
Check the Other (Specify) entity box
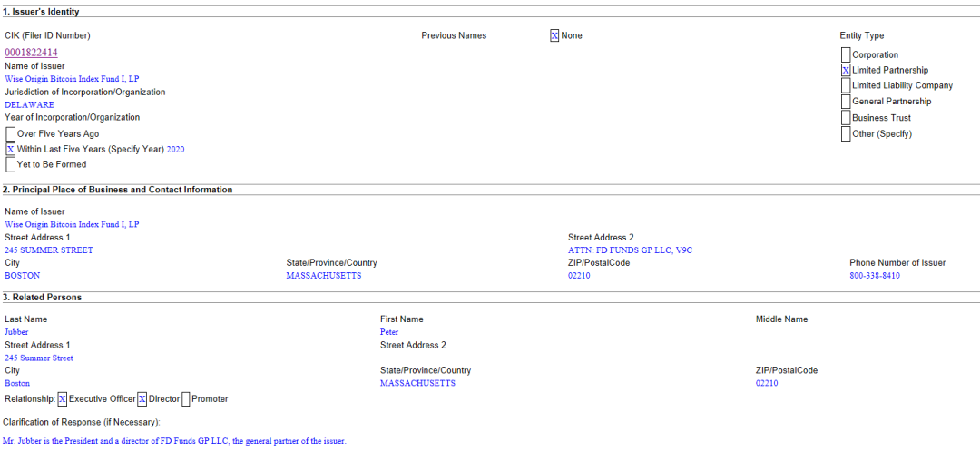(x=846, y=133)
